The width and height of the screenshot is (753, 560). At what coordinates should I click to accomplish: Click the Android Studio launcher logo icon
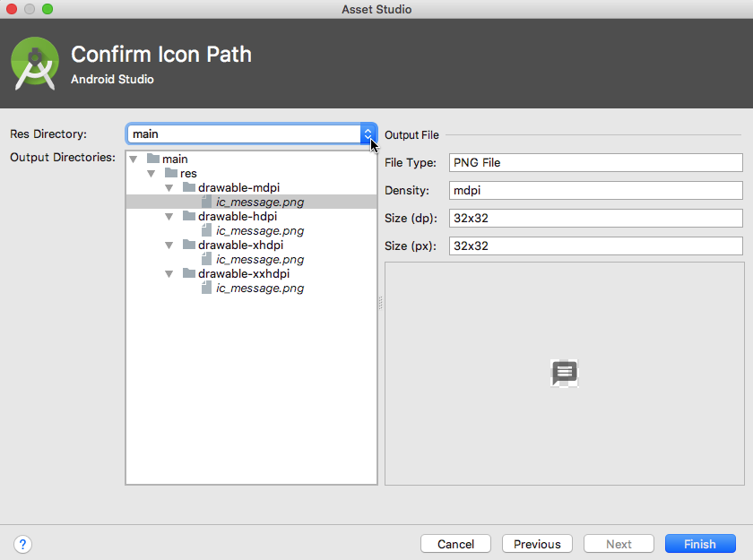tap(34, 63)
